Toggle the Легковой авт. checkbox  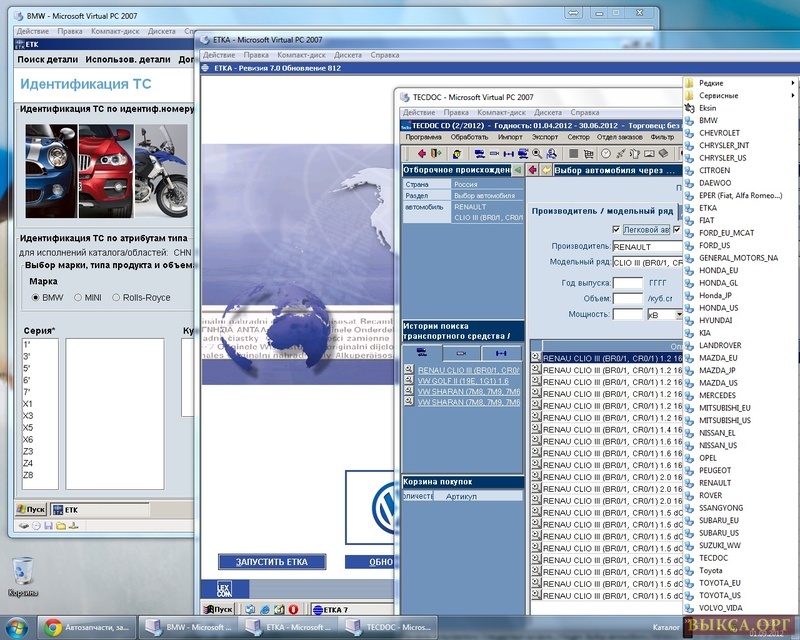(x=616, y=230)
